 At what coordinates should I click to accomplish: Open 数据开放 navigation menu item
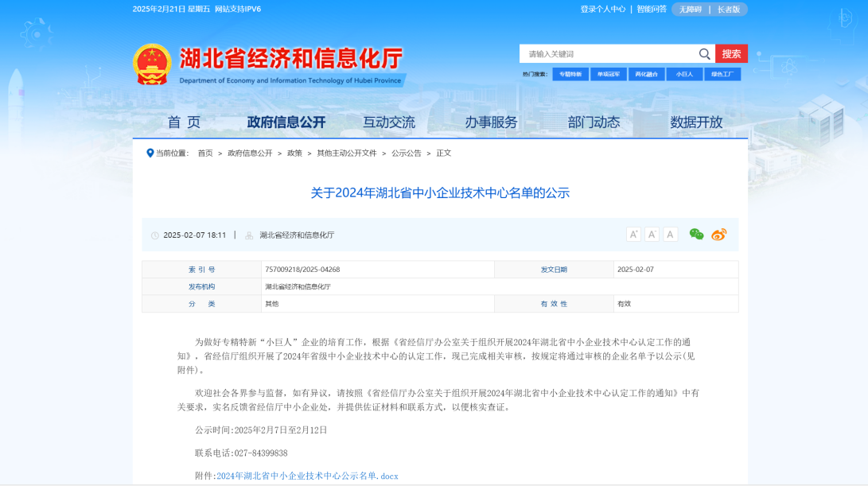coord(696,122)
